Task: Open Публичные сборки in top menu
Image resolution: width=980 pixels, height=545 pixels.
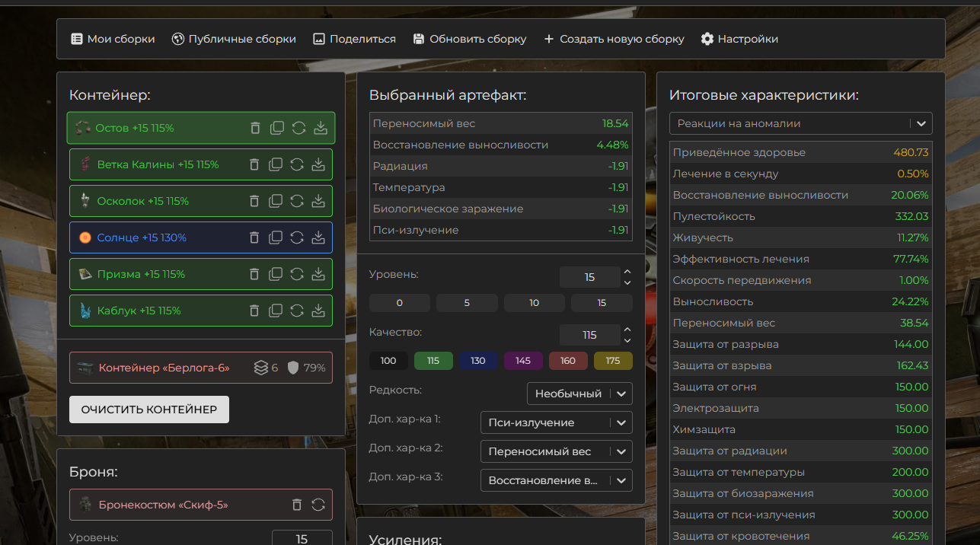Action: [234, 39]
